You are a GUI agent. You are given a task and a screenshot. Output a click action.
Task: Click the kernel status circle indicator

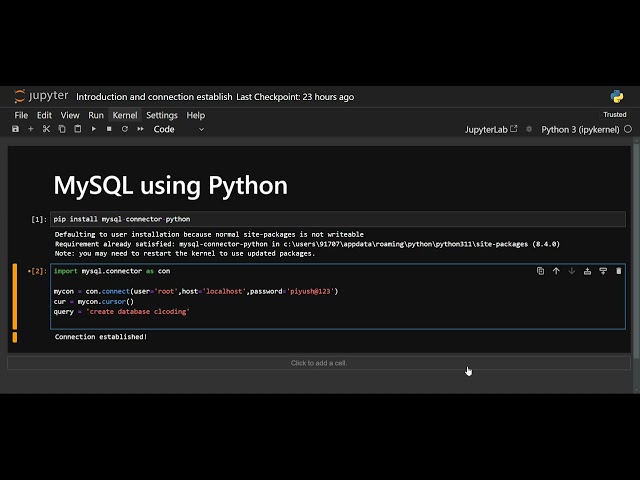coord(628,129)
